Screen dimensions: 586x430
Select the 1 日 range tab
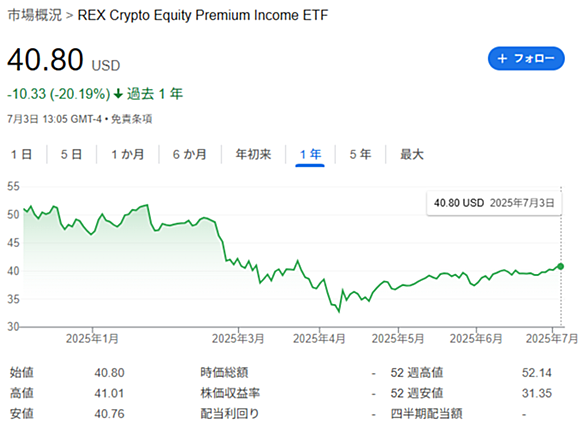[22, 154]
